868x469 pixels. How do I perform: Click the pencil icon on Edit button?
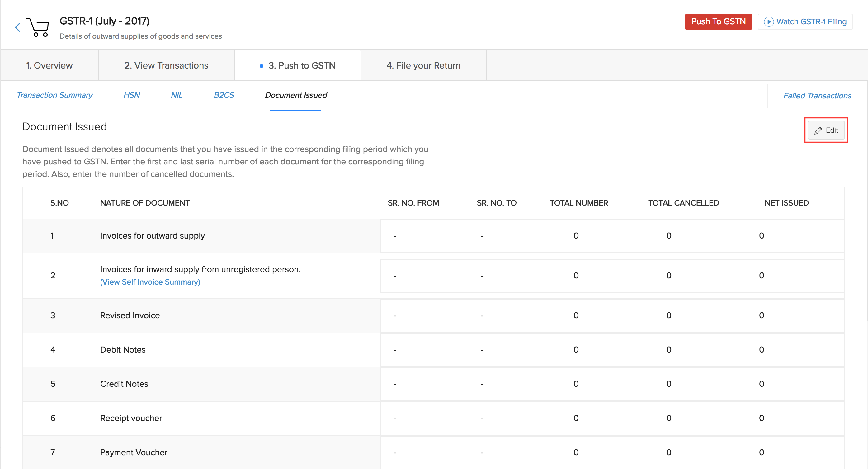click(818, 130)
